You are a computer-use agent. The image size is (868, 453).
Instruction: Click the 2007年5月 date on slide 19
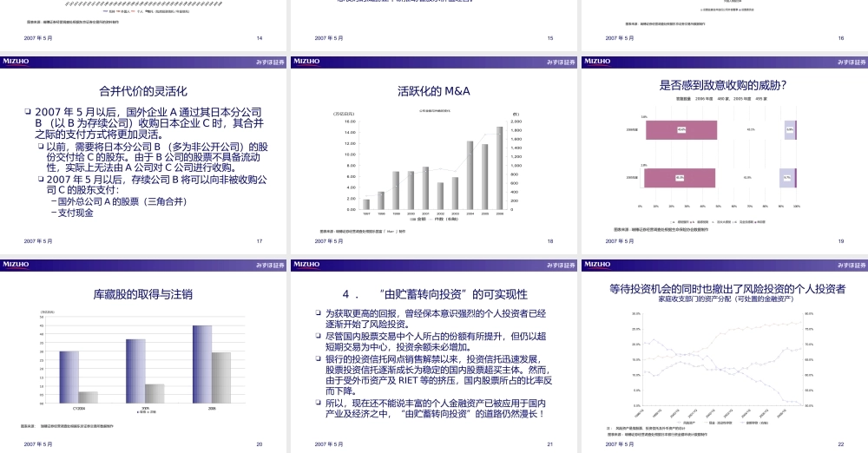tap(620, 241)
